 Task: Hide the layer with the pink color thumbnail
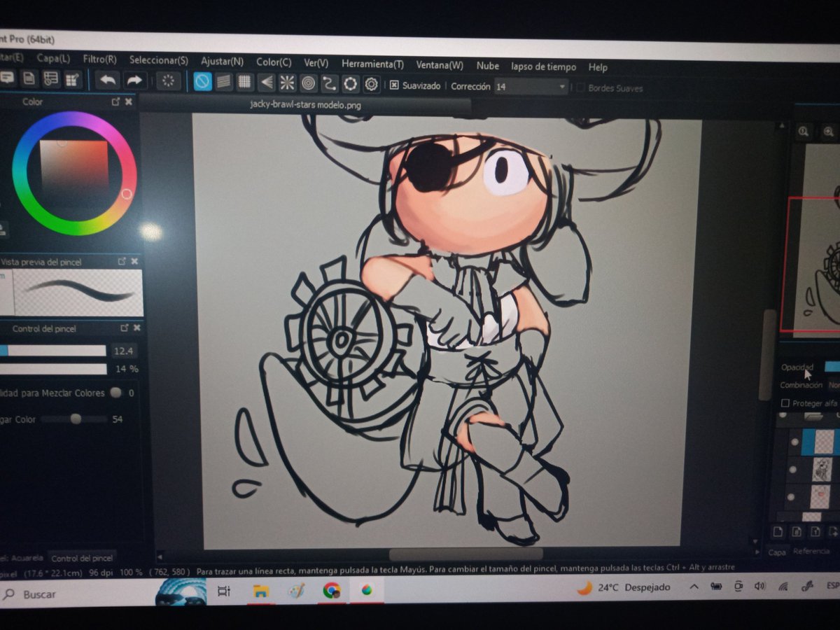tap(792, 496)
